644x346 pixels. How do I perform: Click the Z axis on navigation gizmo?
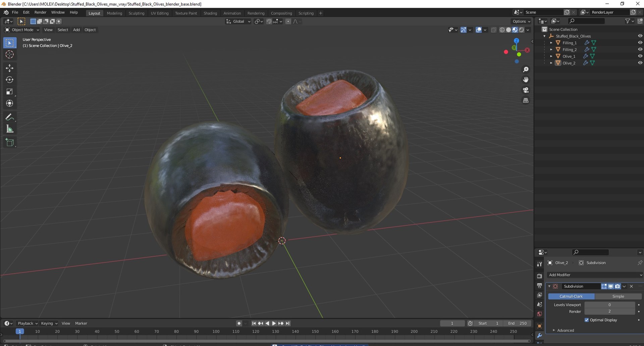tap(517, 41)
